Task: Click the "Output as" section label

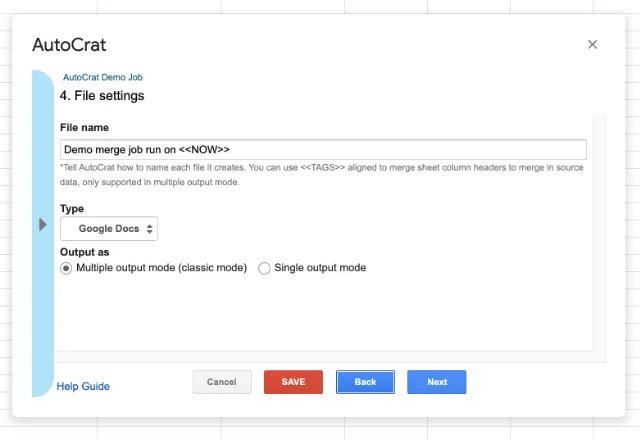Action: coord(84,252)
